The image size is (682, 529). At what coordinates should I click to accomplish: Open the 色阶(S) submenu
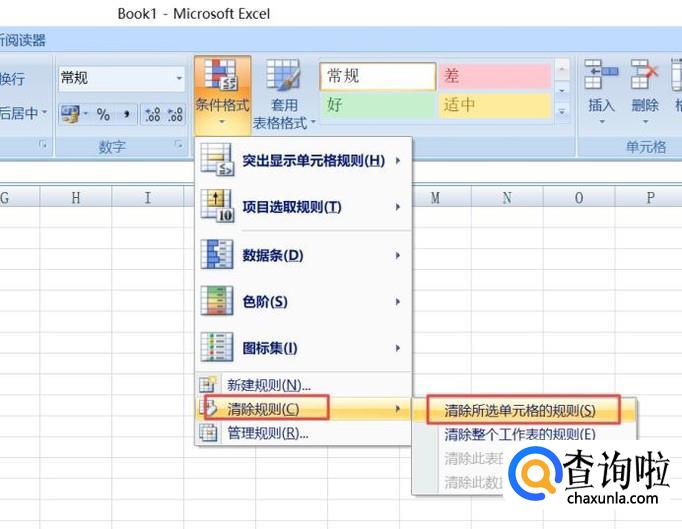point(303,301)
